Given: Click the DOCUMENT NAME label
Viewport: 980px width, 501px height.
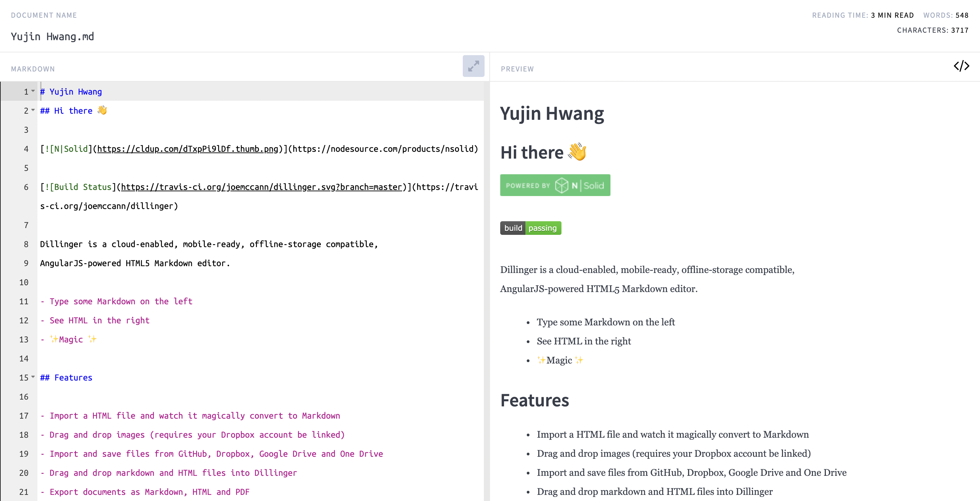Looking at the screenshot, I should tap(44, 15).
